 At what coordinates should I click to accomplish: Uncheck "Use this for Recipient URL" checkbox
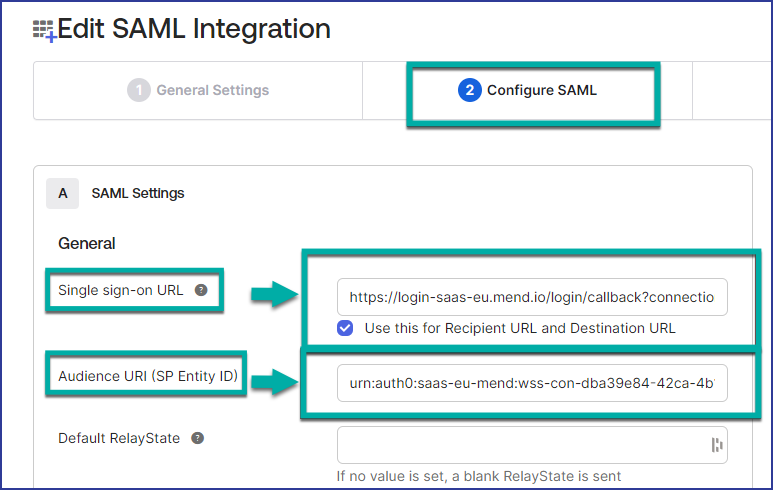[x=345, y=328]
